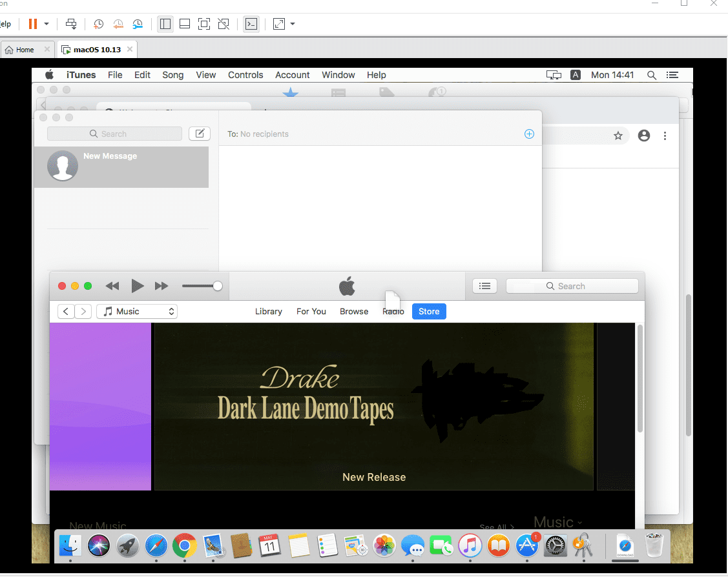Expand the Music media picker dropdown
This screenshot has width=728, height=577.
(137, 312)
